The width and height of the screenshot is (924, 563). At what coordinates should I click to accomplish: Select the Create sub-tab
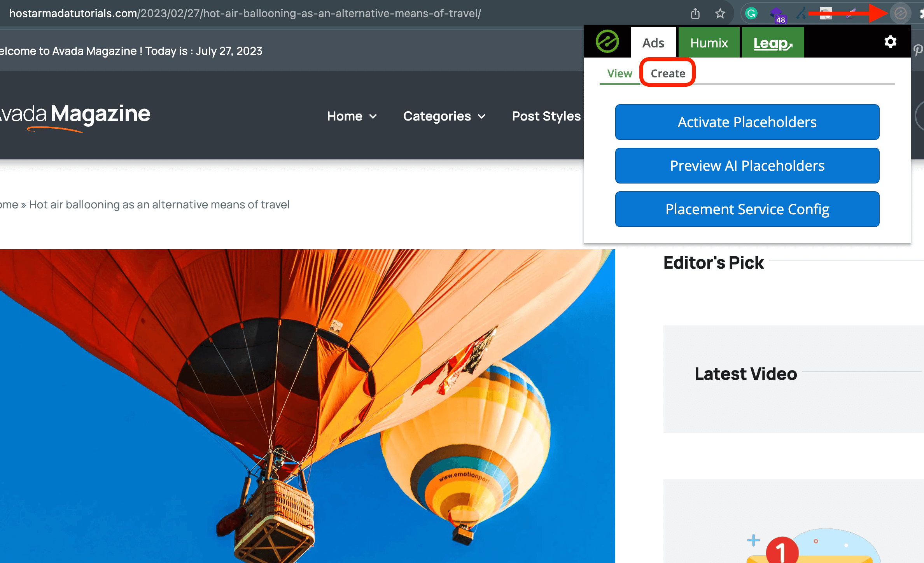coord(668,73)
